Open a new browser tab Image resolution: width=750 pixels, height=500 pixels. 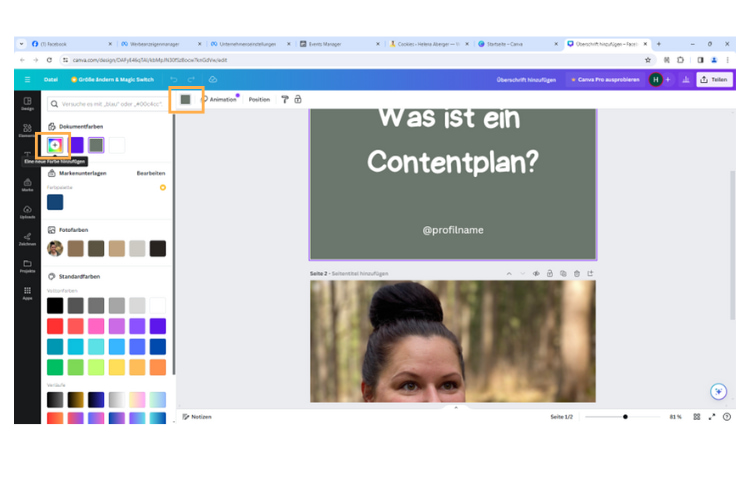[659, 44]
